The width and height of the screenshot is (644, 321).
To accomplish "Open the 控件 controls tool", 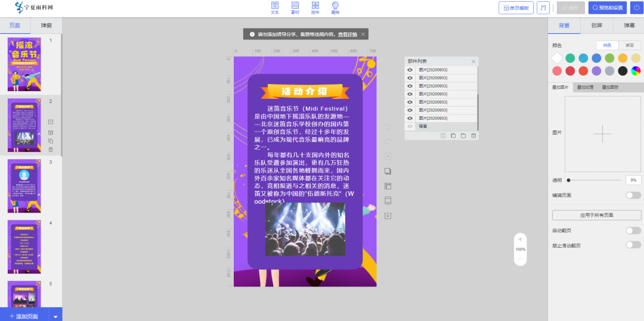I will 315,8.
